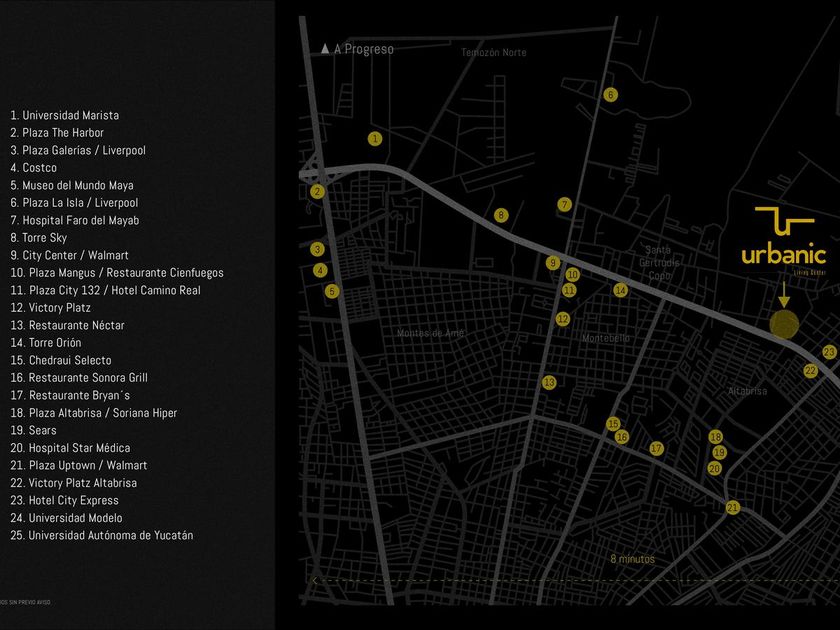Select legend entry Universidad Modelo
Screen dimensions: 840x630
66,518
